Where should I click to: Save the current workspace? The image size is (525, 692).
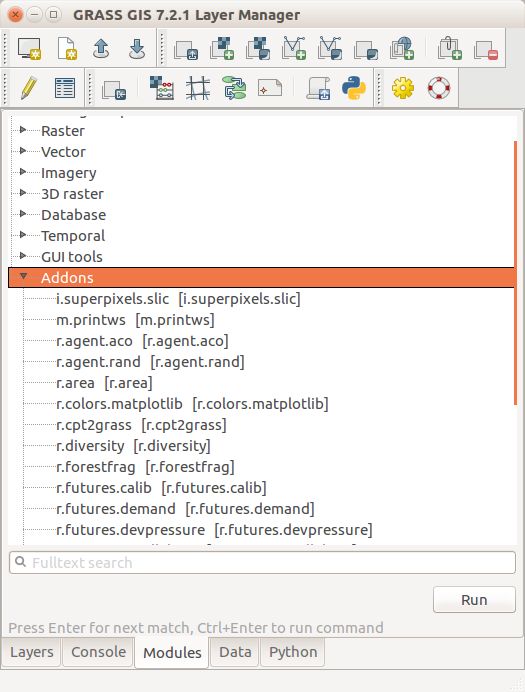coord(137,48)
